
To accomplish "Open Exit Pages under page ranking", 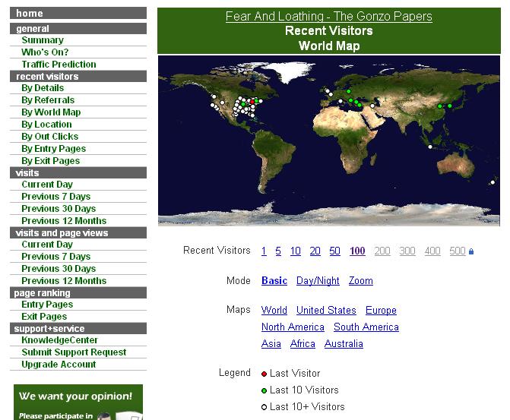I will (x=44, y=316).
